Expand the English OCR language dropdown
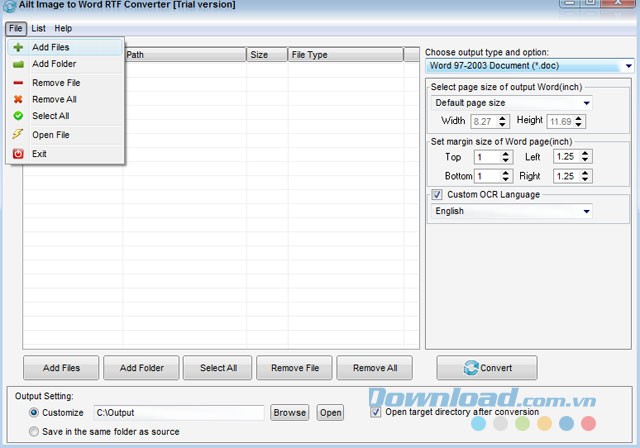This screenshot has height=448, width=640. (586, 212)
